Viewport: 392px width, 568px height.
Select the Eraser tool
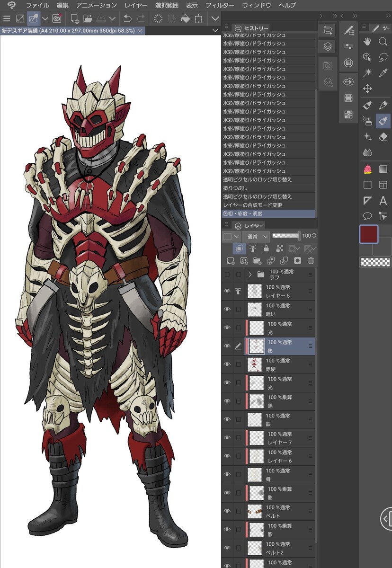[x=383, y=137]
